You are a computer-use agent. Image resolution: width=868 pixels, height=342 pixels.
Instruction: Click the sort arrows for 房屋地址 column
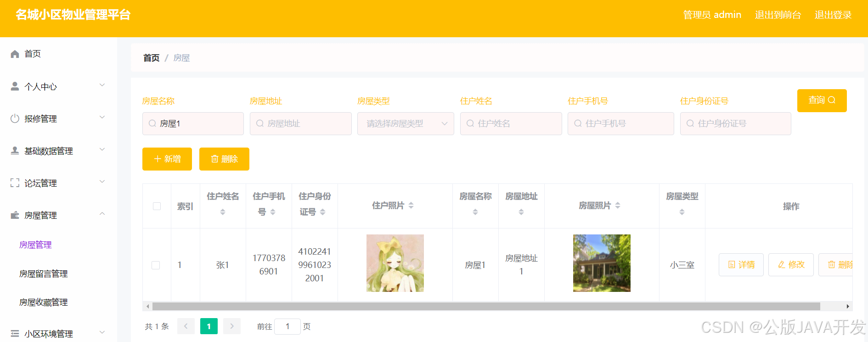(x=521, y=212)
